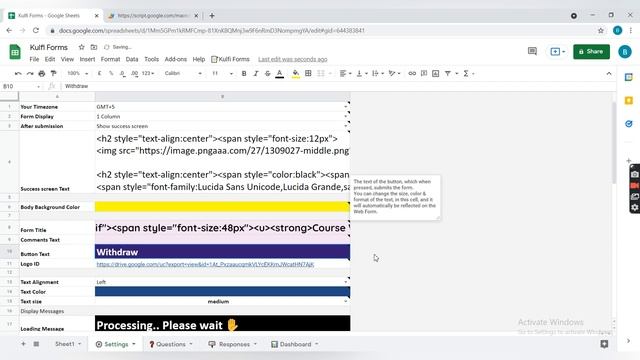
Task: Open the Insert menu
Action: click(x=87, y=59)
